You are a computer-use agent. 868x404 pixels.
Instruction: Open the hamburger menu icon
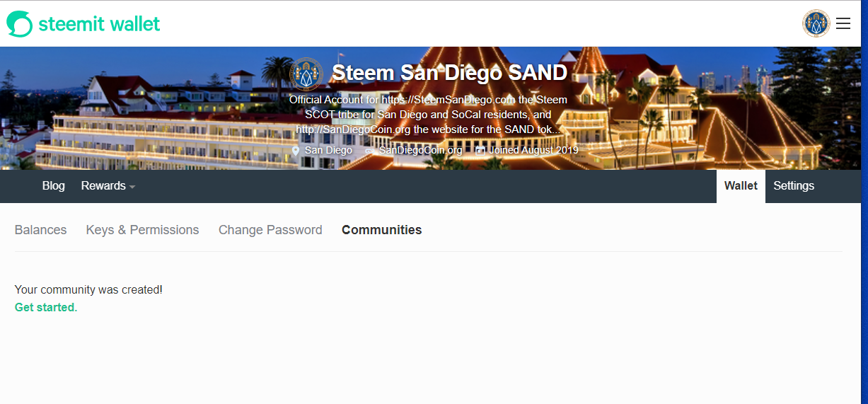click(843, 23)
